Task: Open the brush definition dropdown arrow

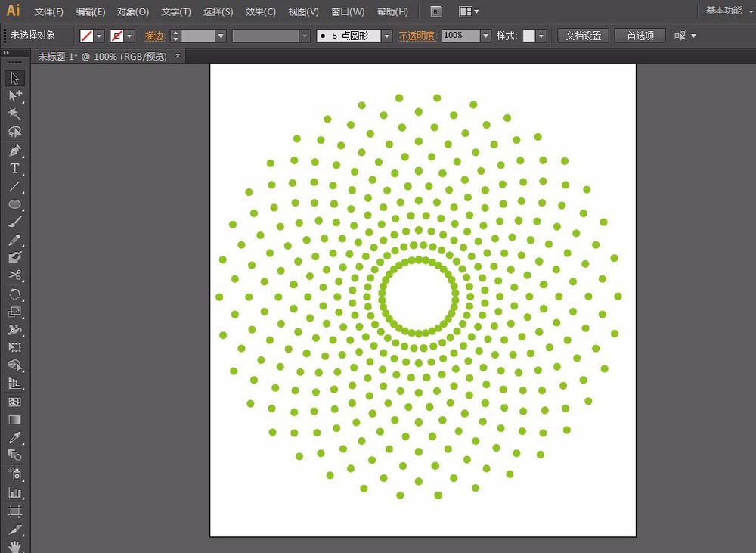Action: 386,36
